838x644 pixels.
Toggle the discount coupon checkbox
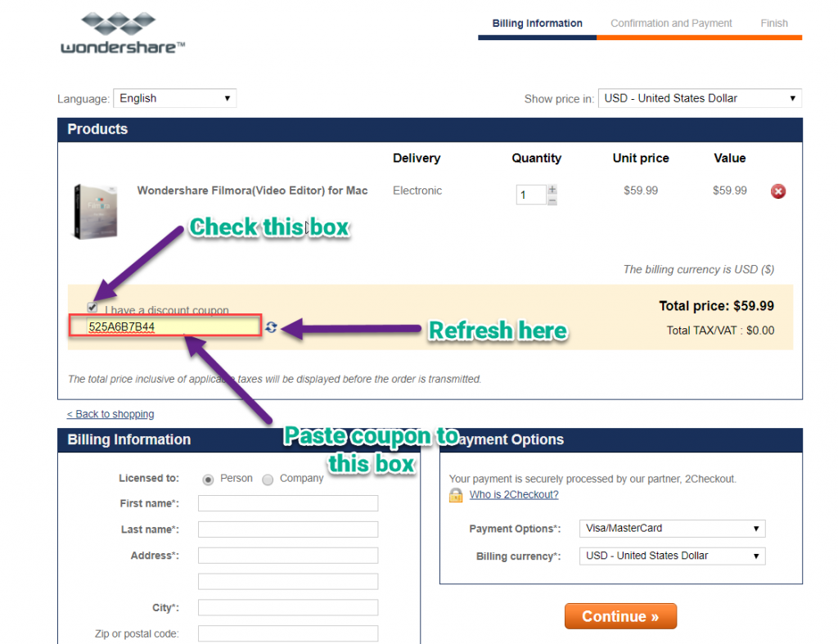coord(92,308)
